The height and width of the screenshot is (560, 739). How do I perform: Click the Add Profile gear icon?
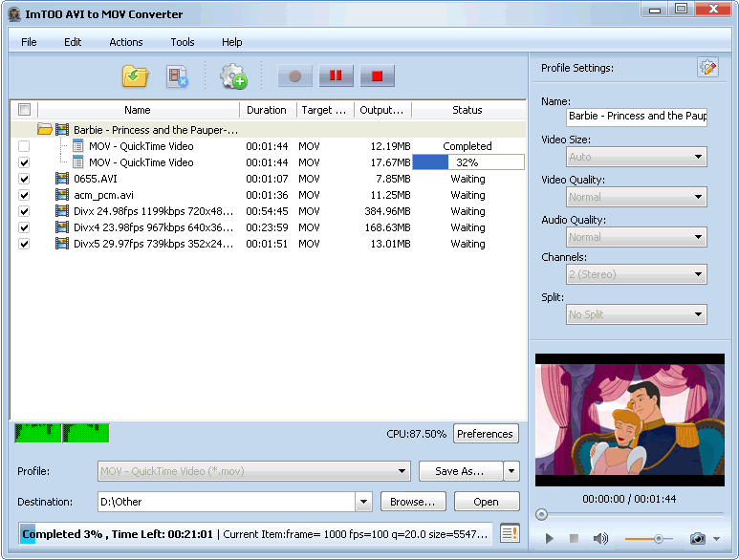point(233,76)
